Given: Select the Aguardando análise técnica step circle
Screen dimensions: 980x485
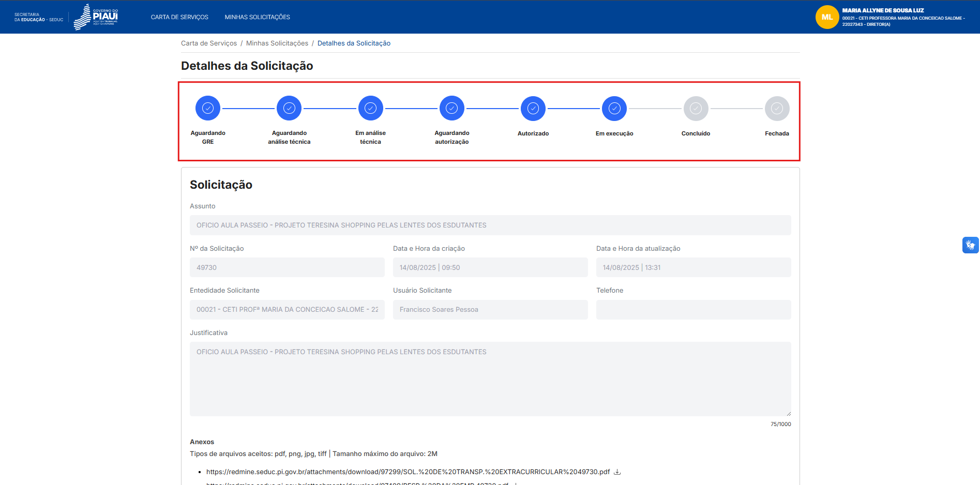Looking at the screenshot, I should (x=289, y=108).
